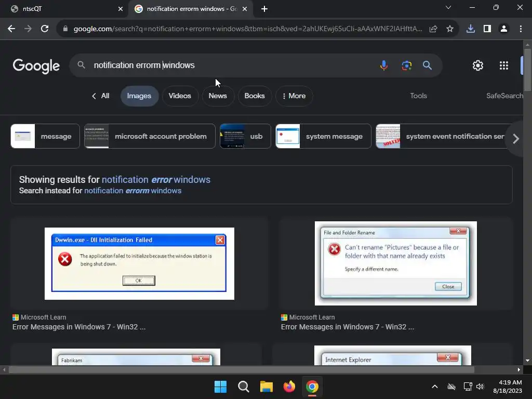Switch to the Videos tab

180,96
